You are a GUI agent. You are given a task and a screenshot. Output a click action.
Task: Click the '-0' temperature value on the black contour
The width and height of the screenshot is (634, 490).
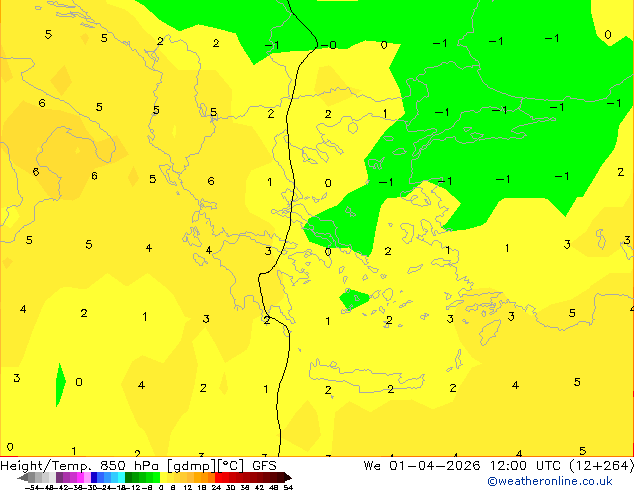(329, 44)
